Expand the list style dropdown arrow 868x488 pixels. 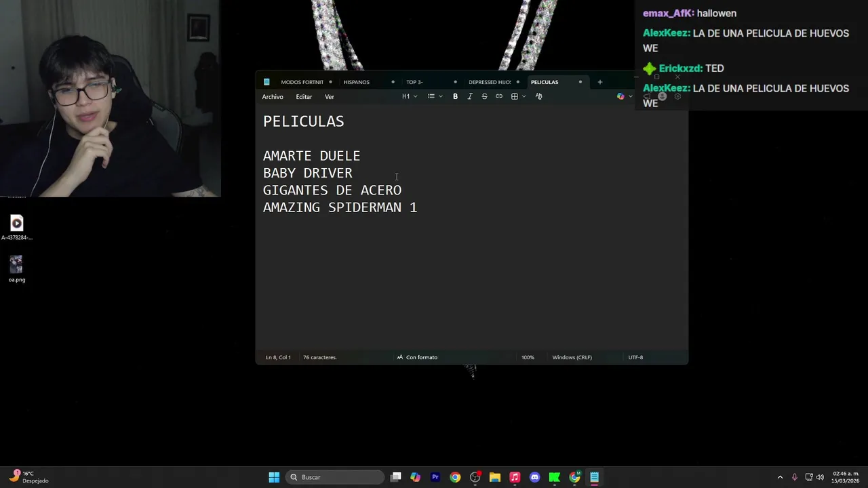(441, 96)
